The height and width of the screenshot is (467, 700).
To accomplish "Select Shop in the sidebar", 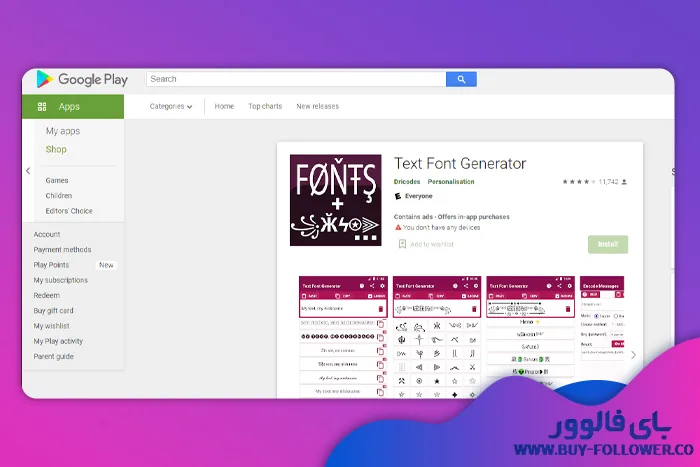I will tap(56, 150).
